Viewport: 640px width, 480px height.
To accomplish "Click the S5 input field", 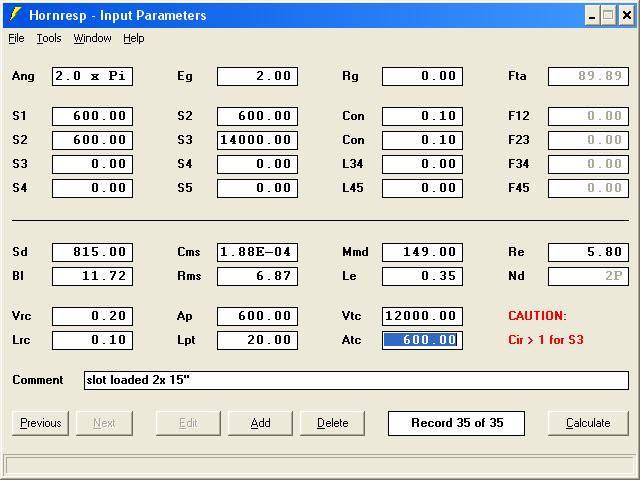I will pyautogui.click(x=258, y=188).
